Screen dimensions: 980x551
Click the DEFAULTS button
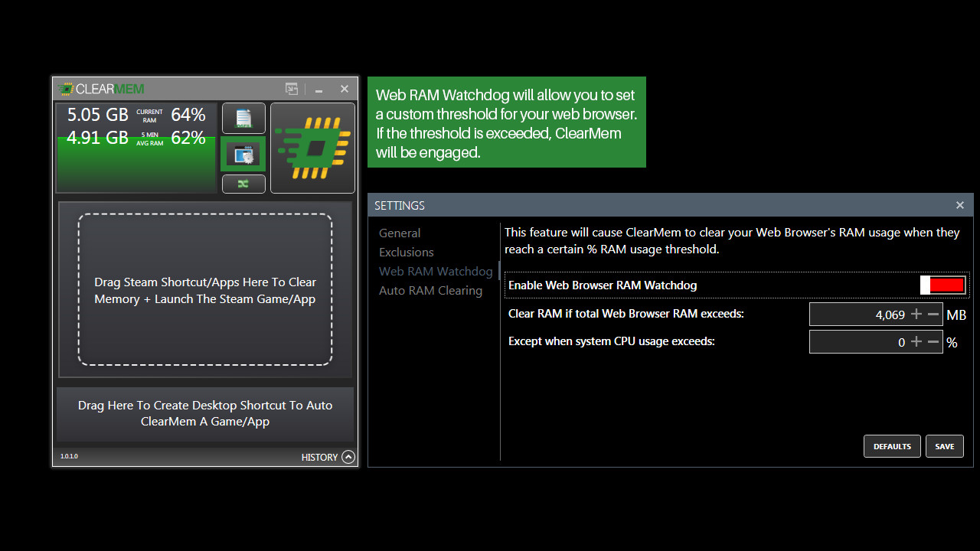(892, 446)
